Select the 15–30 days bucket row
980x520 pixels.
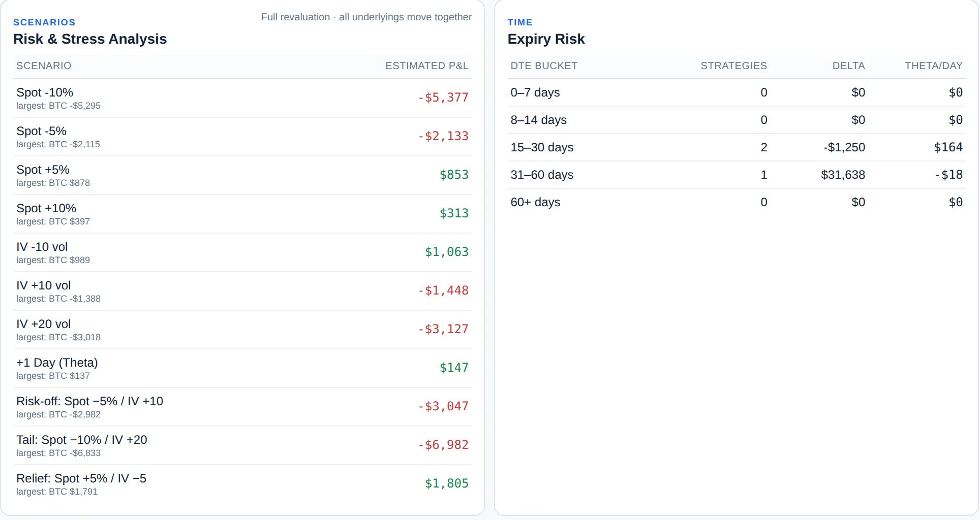click(x=737, y=147)
